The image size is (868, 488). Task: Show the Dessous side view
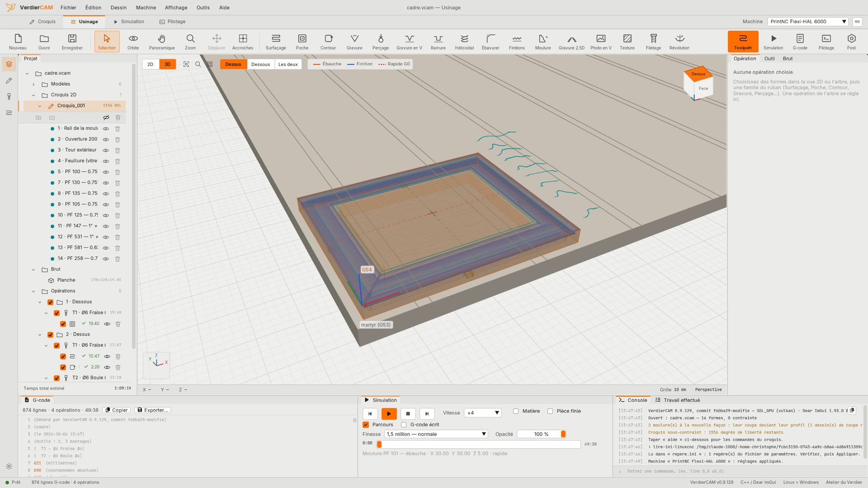point(260,64)
